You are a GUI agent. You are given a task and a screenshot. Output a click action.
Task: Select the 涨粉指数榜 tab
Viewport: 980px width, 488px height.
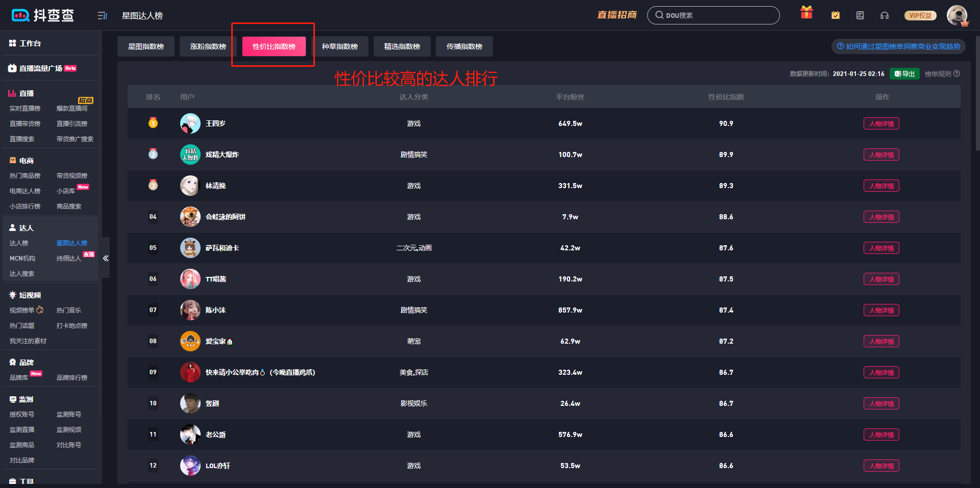coord(208,46)
